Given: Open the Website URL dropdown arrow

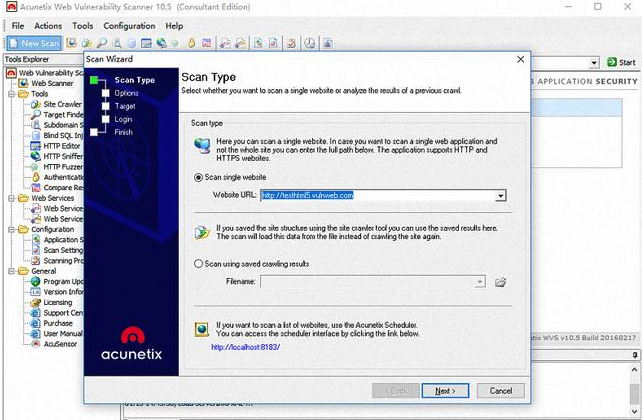Looking at the screenshot, I should [x=500, y=195].
